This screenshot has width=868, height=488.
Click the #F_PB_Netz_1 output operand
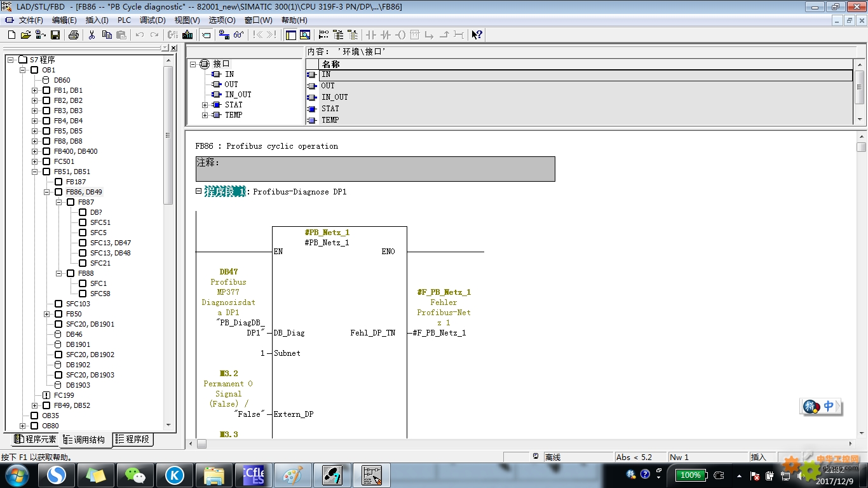coord(439,333)
